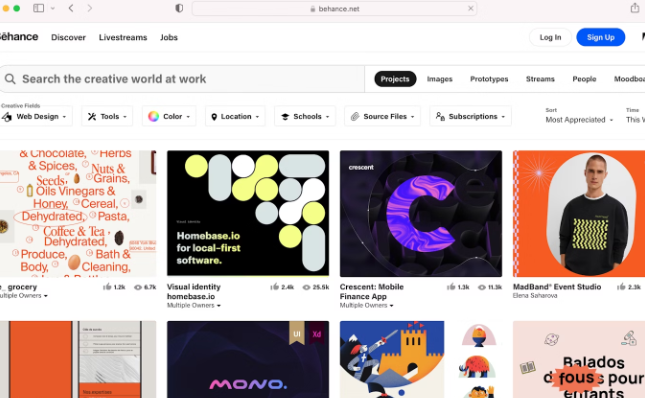The height and width of the screenshot is (398, 645).
Task: Click the search magnifier icon
Action: pos(10,79)
